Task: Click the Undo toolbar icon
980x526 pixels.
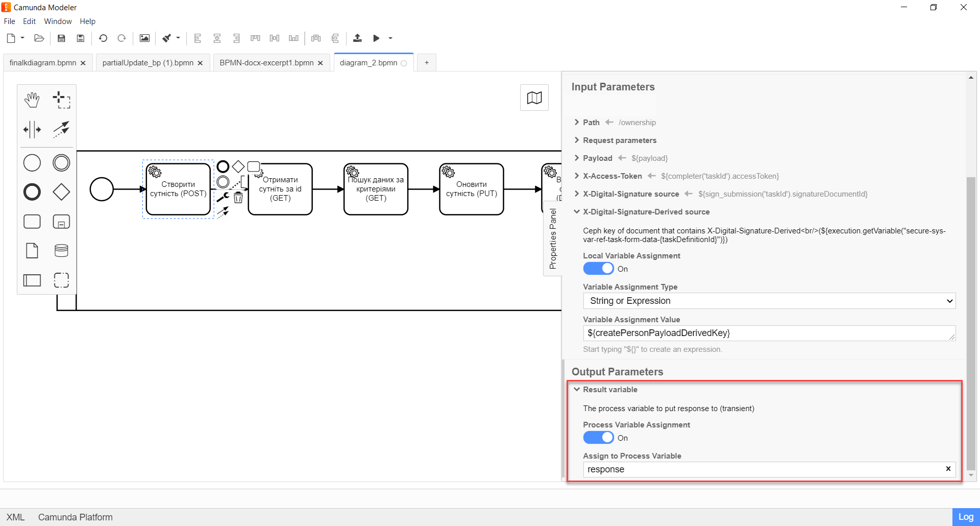Action: tap(103, 38)
